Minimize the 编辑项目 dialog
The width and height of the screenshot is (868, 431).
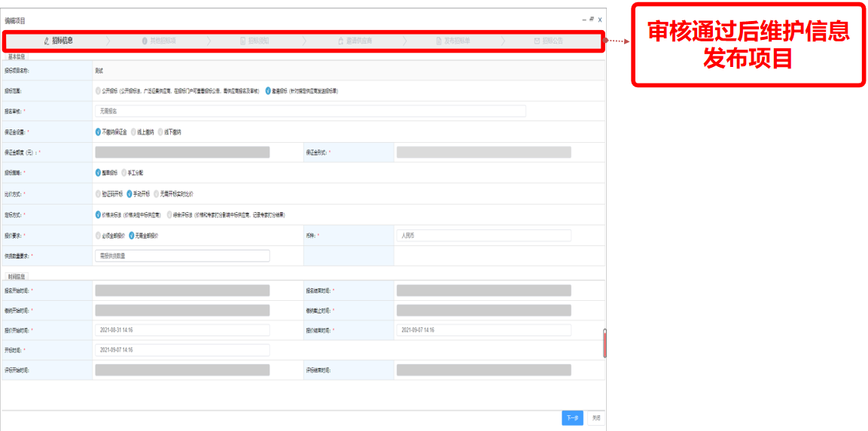point(583,20)
